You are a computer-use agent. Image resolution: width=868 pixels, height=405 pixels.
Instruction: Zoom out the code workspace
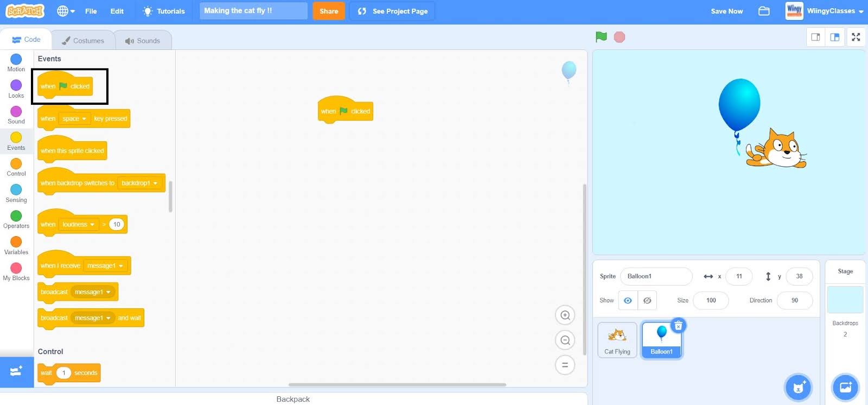tap(565, 340)
